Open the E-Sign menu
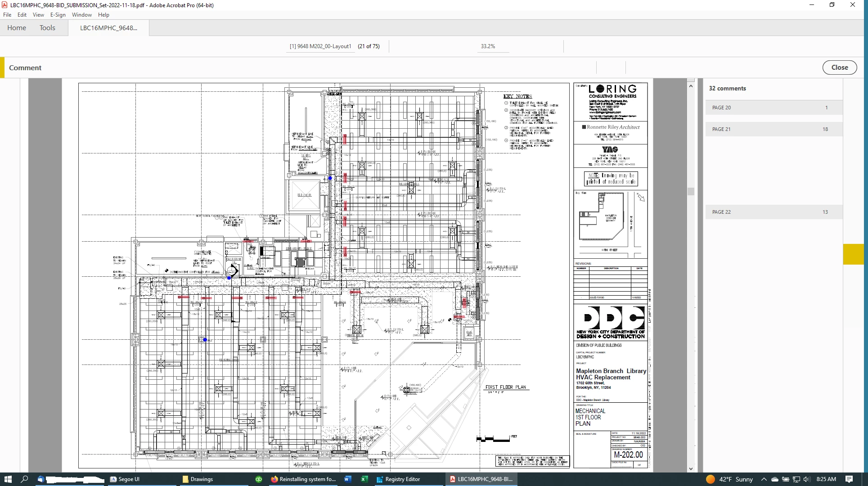 pos(58,15)
